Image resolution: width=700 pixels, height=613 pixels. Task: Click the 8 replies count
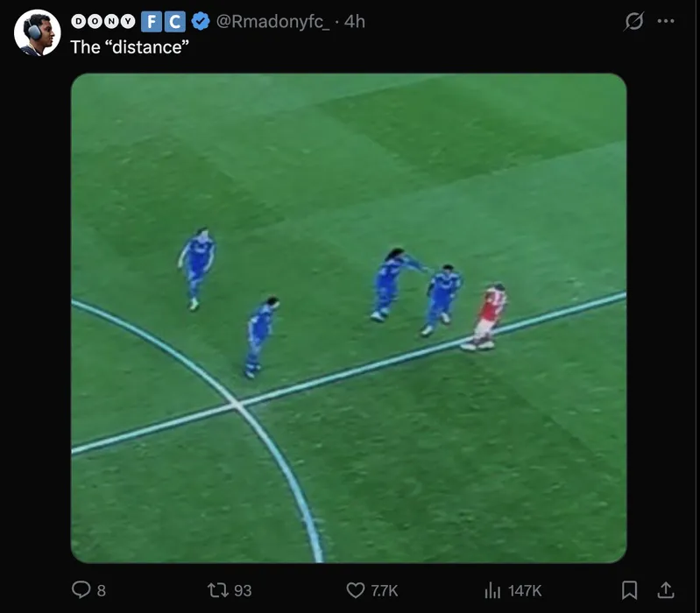pos(101,591)
